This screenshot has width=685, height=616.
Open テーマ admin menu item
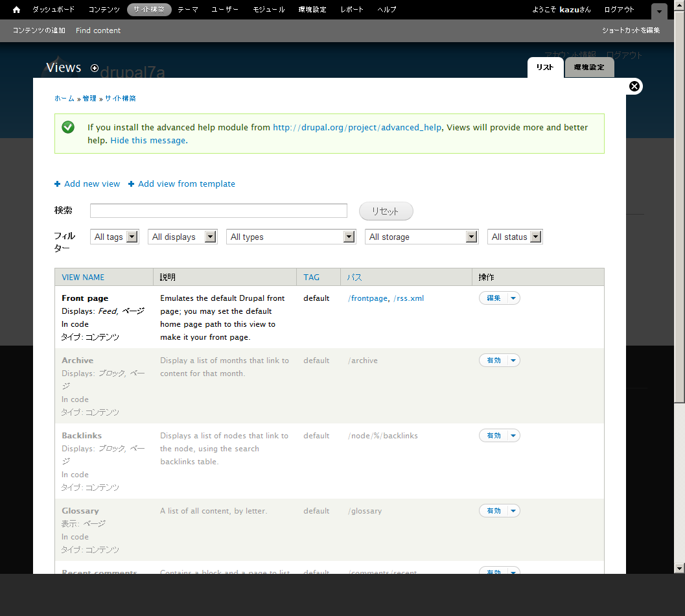(x=188, y=10)
